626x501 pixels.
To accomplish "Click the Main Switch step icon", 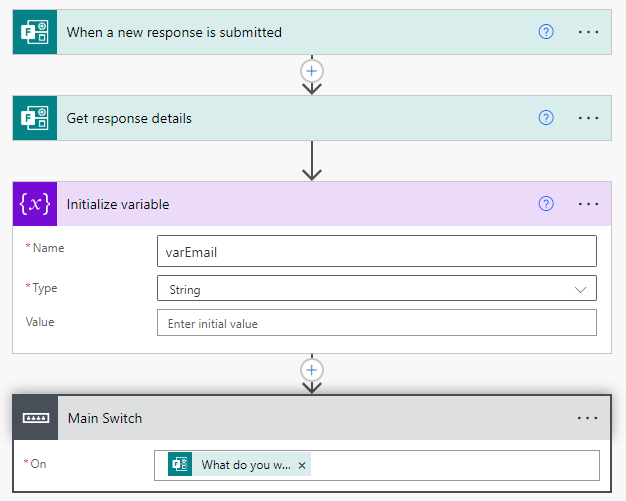I will click(x=34, y=418).
